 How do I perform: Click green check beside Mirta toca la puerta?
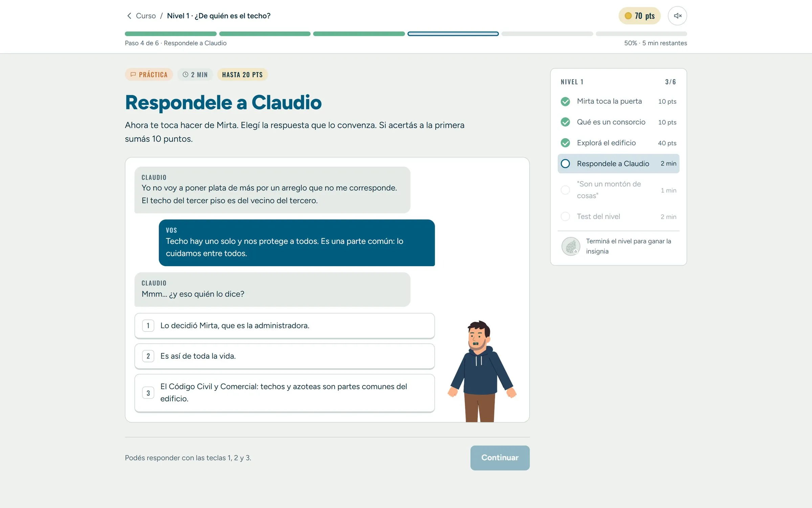(565, 102)
